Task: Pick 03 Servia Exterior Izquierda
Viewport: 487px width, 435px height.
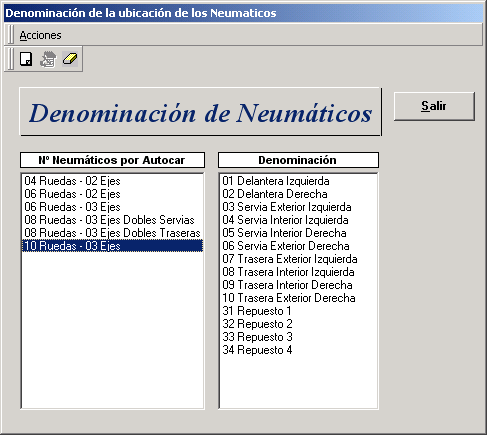Action: click(x=298, y=207)
